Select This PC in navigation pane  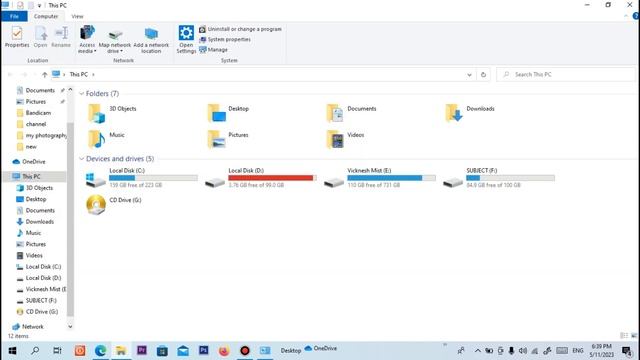[31, 177]
